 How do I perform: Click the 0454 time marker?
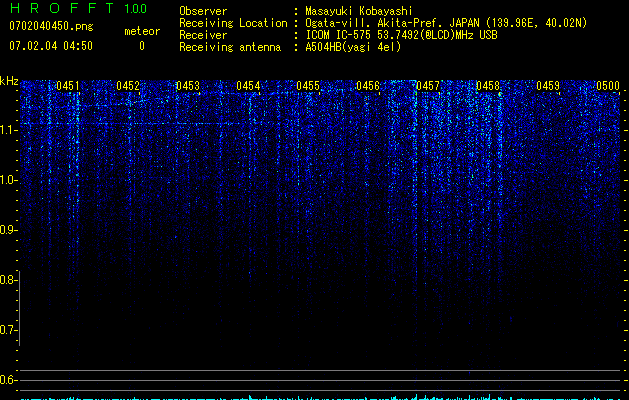click(248, 86)
